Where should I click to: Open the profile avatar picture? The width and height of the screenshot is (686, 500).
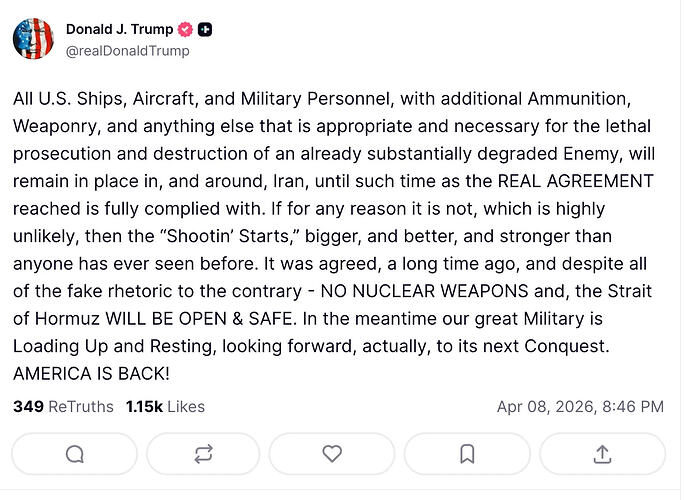coord(33,39)
